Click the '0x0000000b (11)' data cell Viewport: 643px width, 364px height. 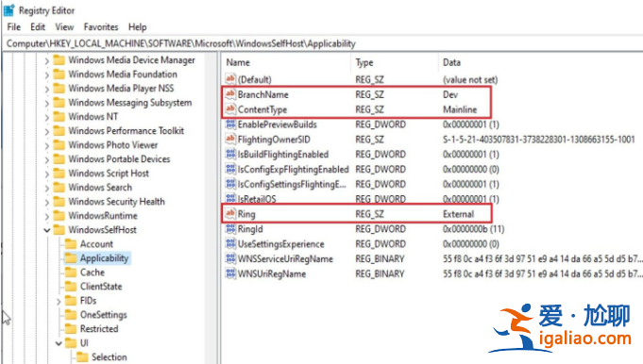point(473,229)
